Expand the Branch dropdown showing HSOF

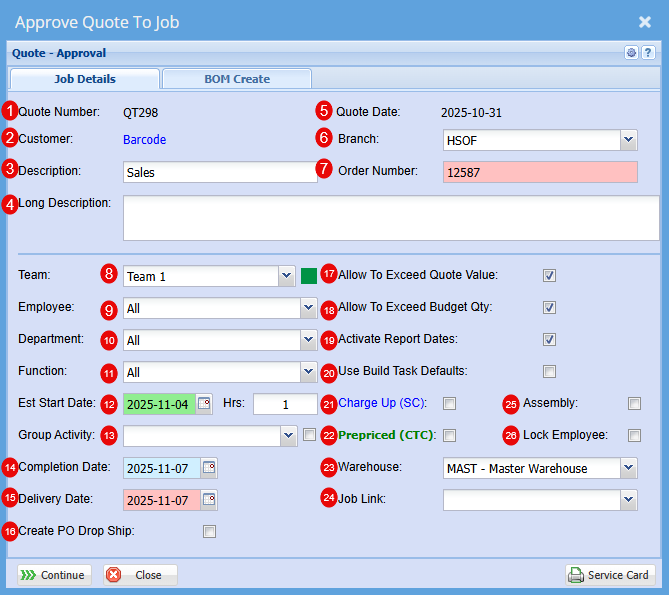[628, 140]
